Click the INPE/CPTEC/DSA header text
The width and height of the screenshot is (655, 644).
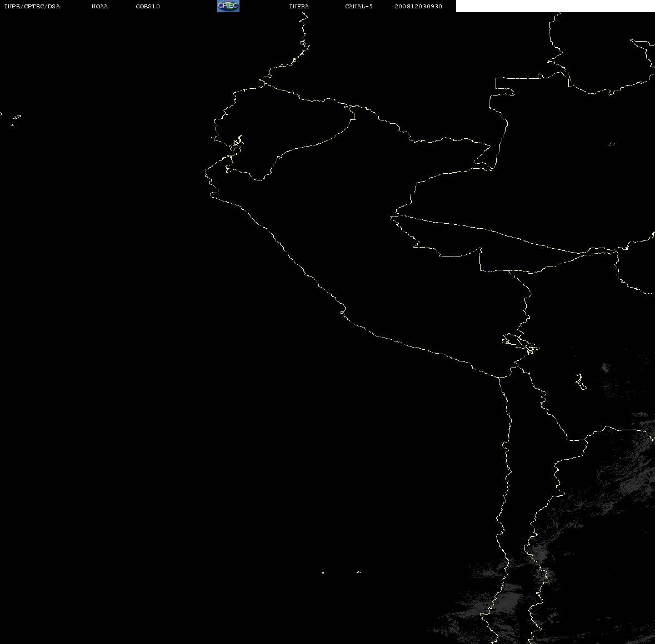click(x=32, y=6)
